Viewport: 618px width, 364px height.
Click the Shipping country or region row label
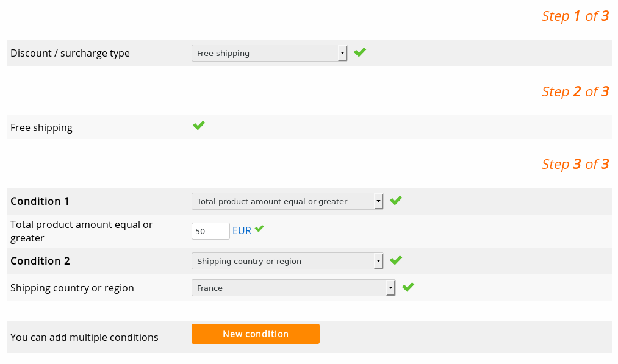pyautogui.click(x=72, y=287)
